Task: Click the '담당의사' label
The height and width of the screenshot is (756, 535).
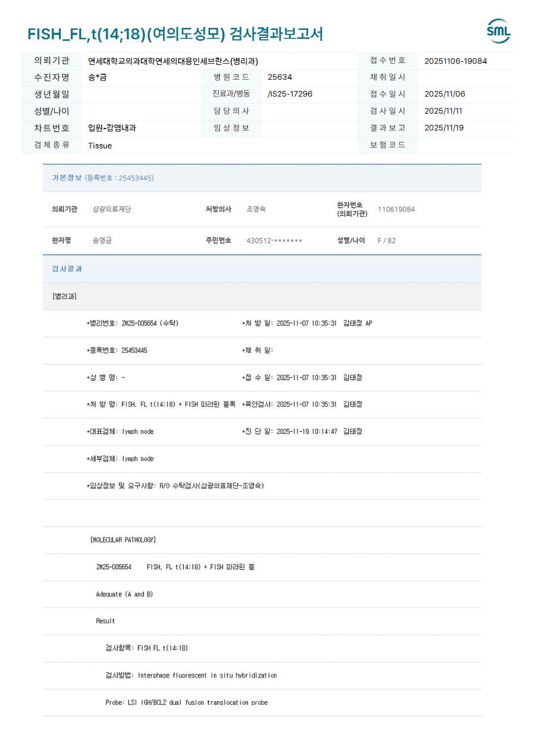Action: point(232,111)
